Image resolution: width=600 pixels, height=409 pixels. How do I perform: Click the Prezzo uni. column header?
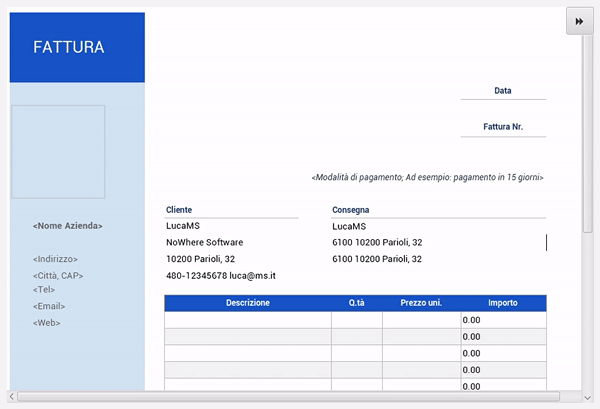421,303
